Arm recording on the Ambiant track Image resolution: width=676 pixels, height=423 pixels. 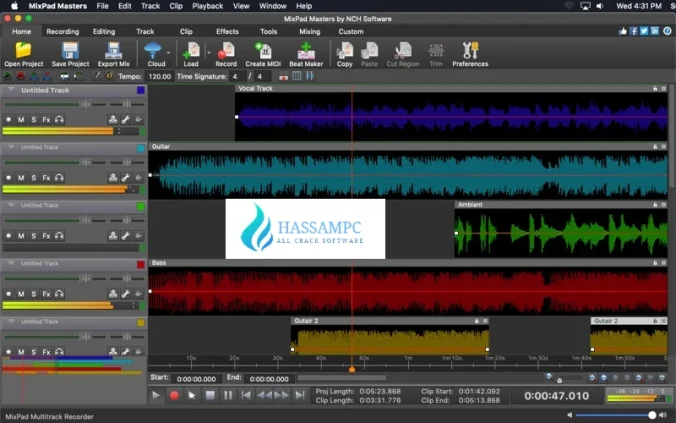(8, 236)
